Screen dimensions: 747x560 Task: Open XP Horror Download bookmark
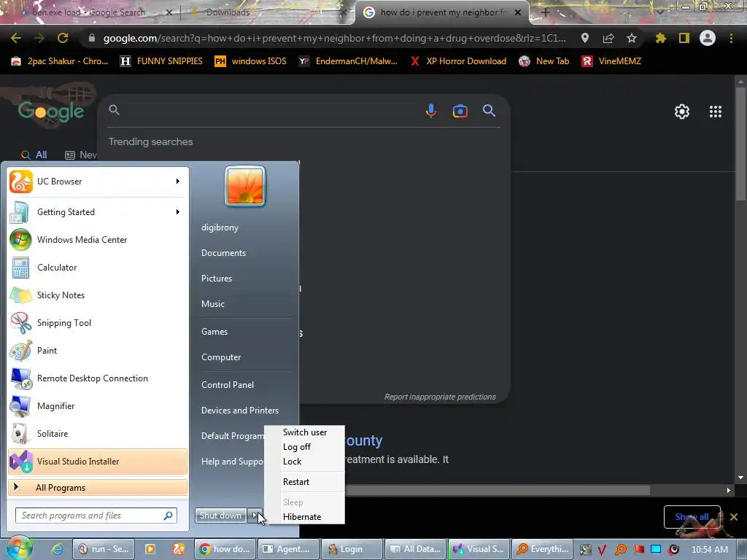click(x=458, y=61)
